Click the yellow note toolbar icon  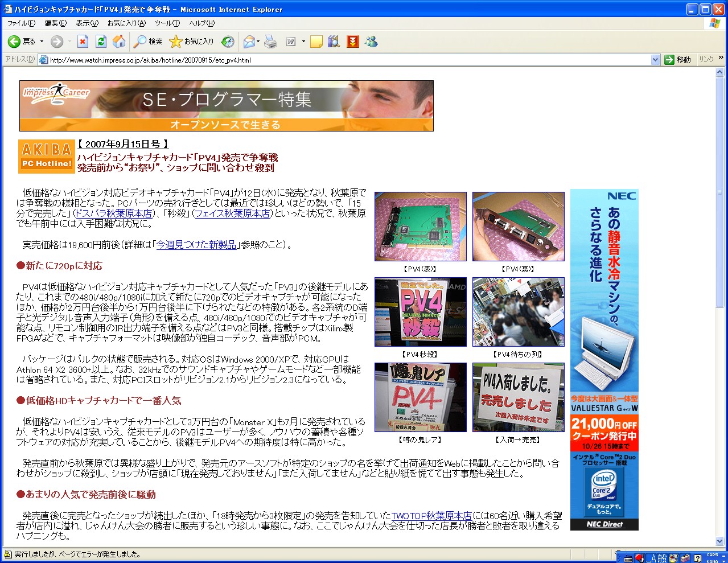(316, 42)
